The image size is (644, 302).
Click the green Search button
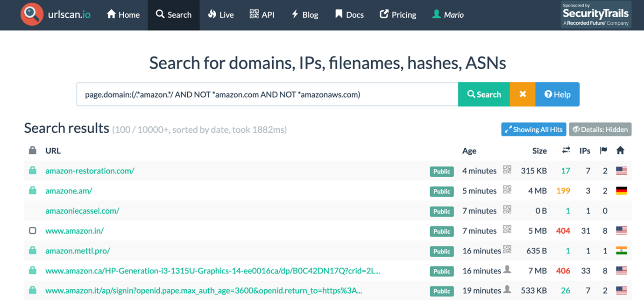click(484, 94)
